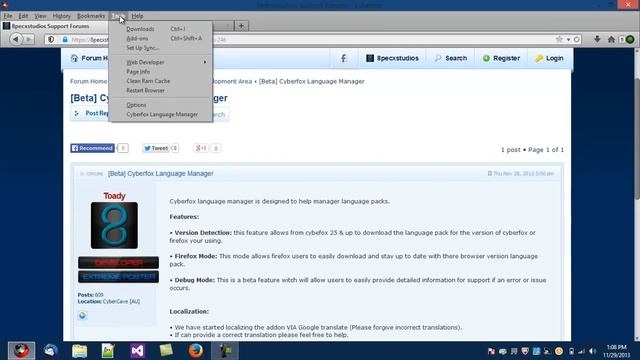Open Firefox from the taskbar

(x=196, y=351)
